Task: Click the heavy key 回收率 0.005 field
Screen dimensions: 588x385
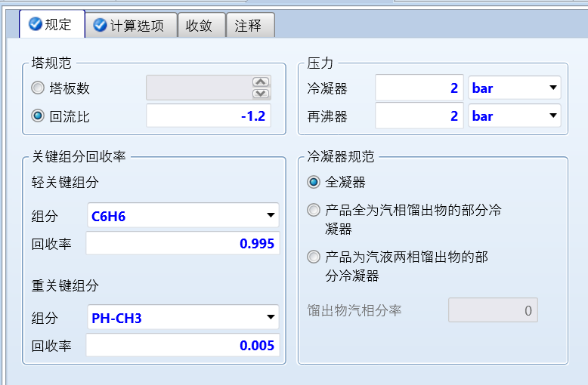Action: [181, 345]
